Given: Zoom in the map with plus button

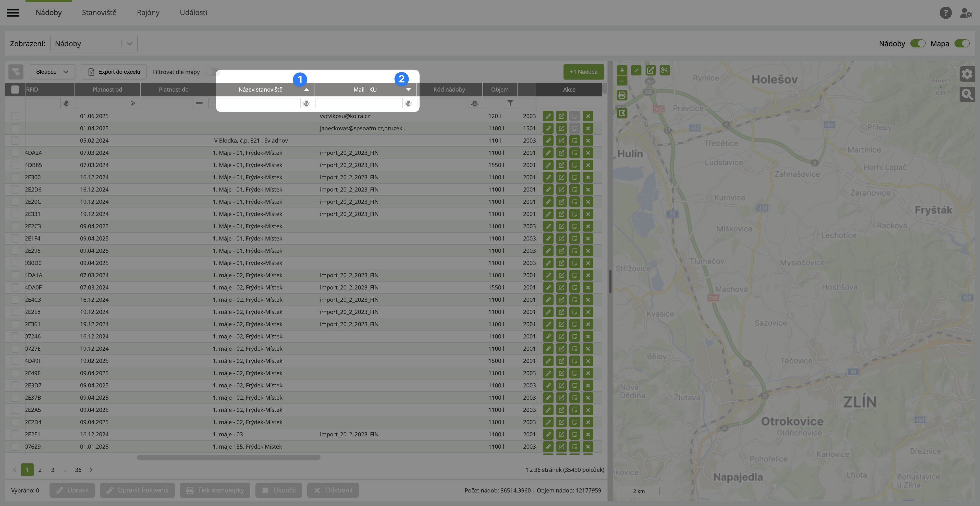Looking at the screenshot, I should coord(622,70).
